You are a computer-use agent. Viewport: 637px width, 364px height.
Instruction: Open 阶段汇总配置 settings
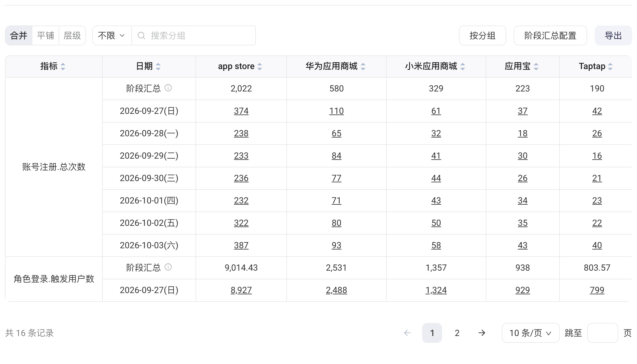point(550,35)
